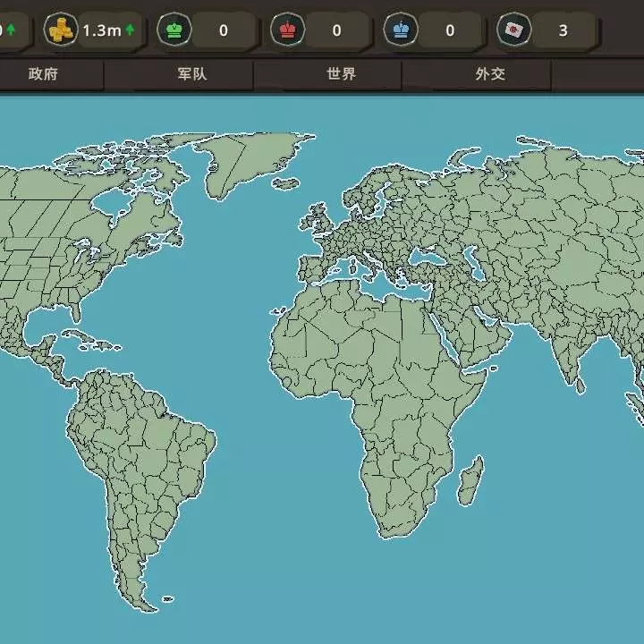Click the green crown counter showing 0
Viewport: 644px width, 644px height.
pyautogui.click(x=224, y=30)
